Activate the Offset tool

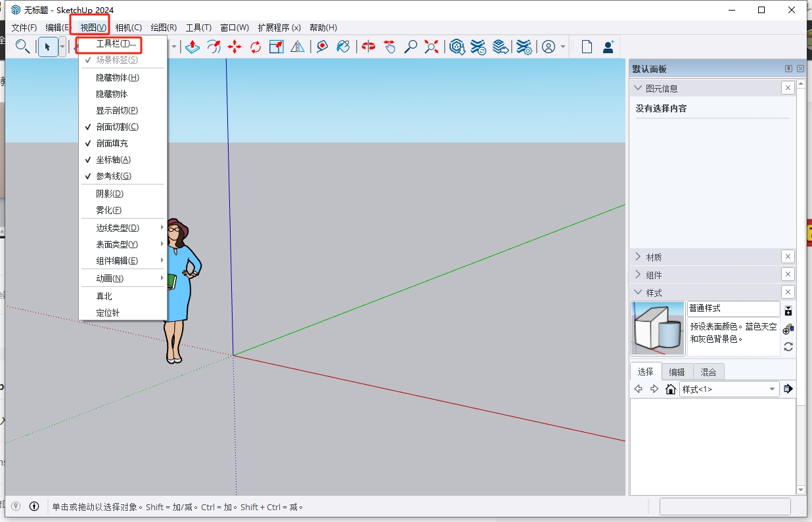(x=214, y=47)
